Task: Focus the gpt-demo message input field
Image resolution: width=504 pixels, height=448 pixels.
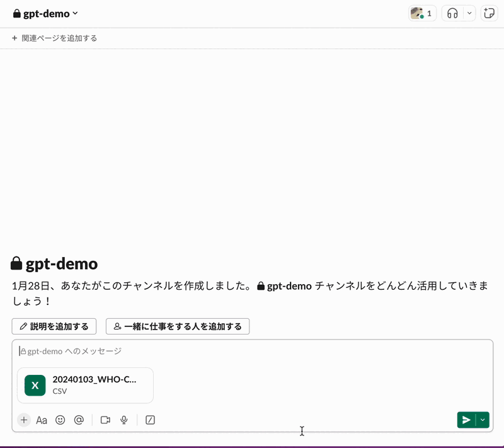Action: click(x=253, y=351)
